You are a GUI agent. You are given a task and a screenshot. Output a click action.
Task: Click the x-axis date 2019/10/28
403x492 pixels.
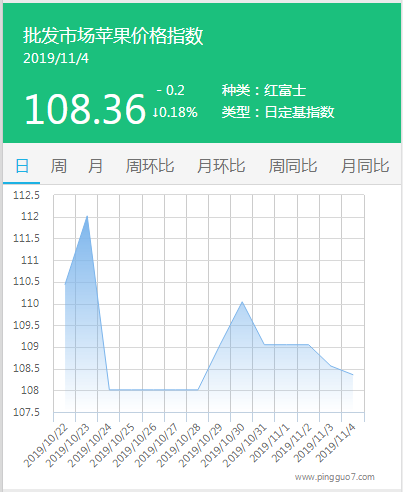179,445
